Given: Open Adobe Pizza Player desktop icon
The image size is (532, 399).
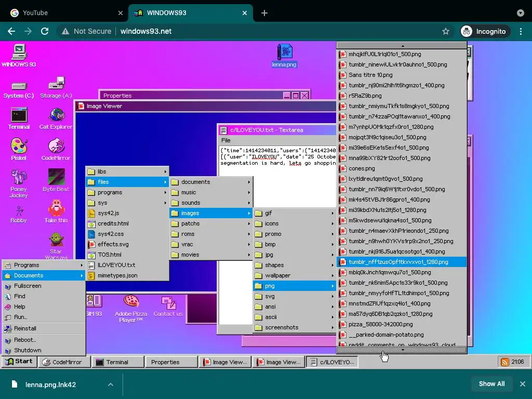Looking at the screenshot, I should pyautogui.click(x=131, y=308).
